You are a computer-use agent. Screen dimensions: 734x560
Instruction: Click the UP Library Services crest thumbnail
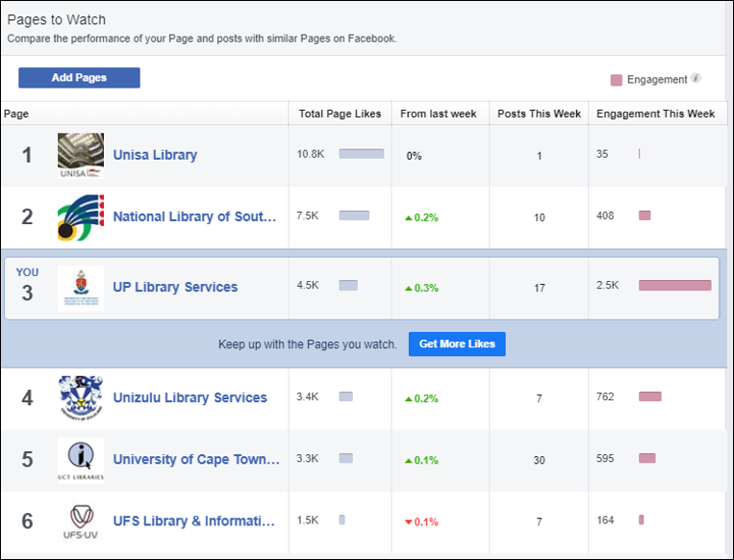81,289
